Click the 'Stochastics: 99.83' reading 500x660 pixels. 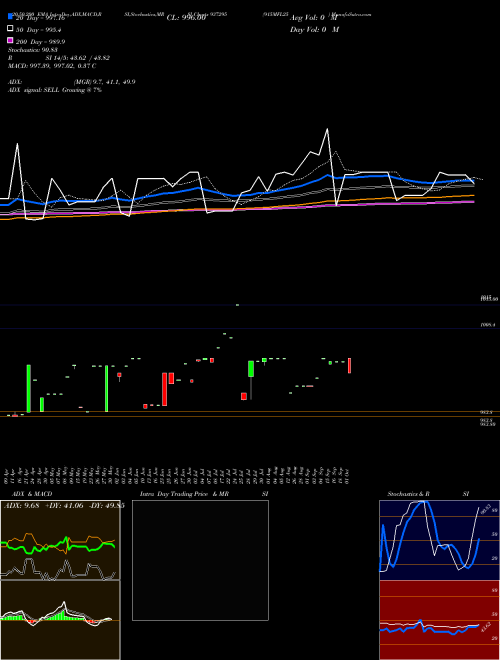[33, 50]
